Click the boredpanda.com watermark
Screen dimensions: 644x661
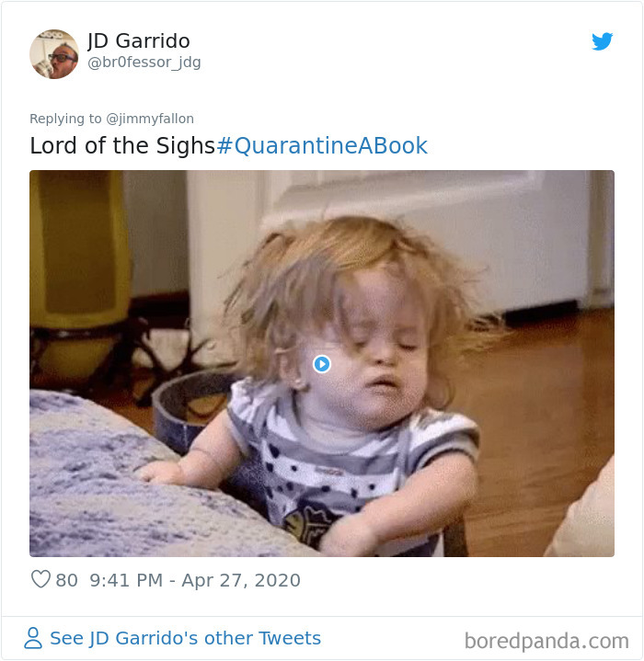point(546,641)
